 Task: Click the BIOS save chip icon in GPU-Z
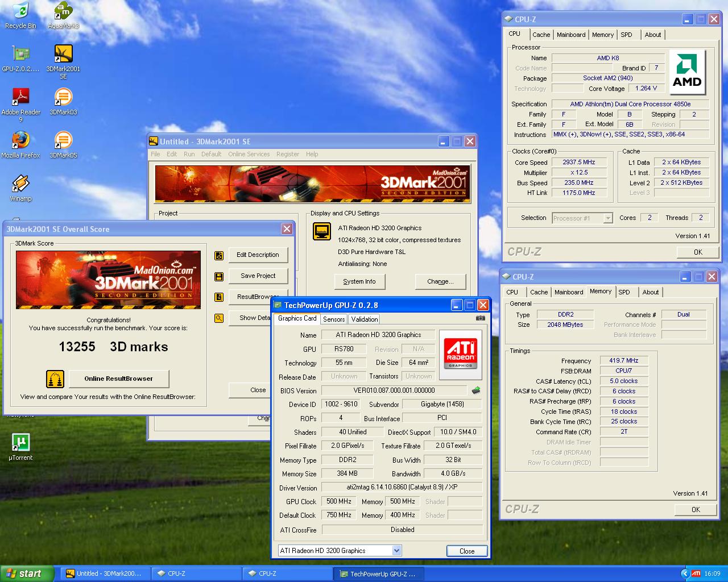click(476, 390)
